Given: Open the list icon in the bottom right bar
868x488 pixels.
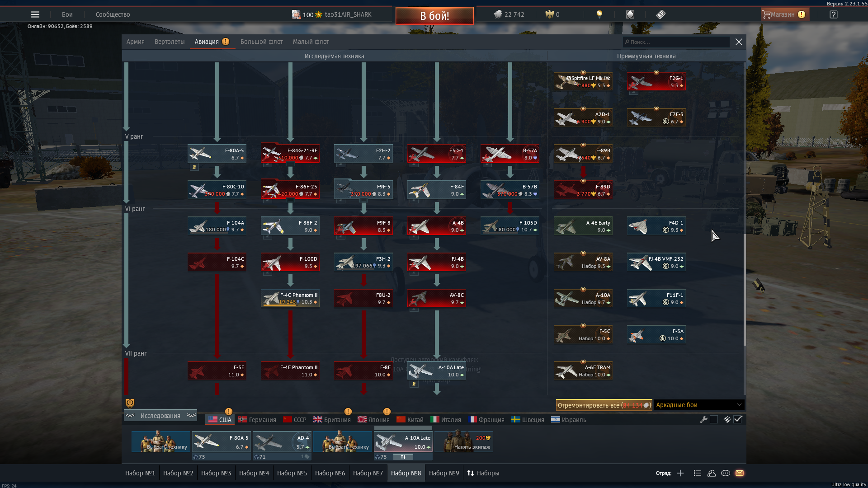Looking at the screenshot, I should 698,473.
